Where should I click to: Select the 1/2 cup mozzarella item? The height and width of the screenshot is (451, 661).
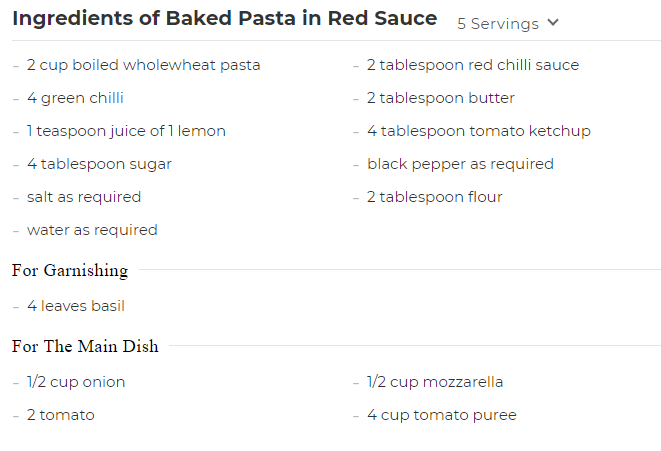click(x=435, y=382)
